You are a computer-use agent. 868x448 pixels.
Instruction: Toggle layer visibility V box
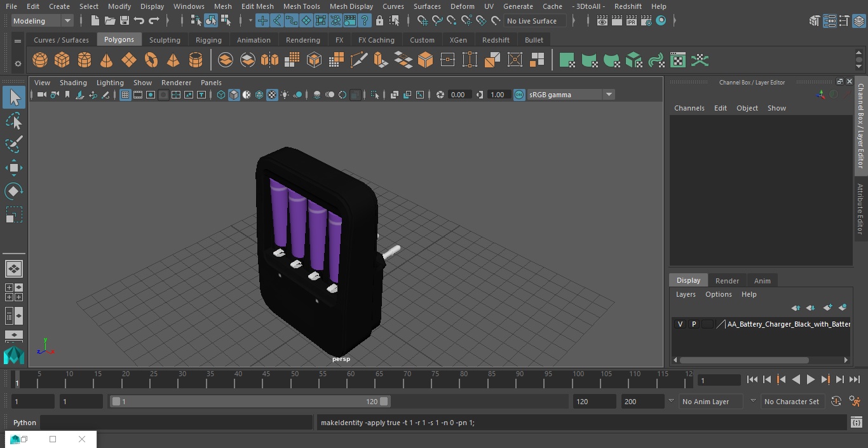680,324
